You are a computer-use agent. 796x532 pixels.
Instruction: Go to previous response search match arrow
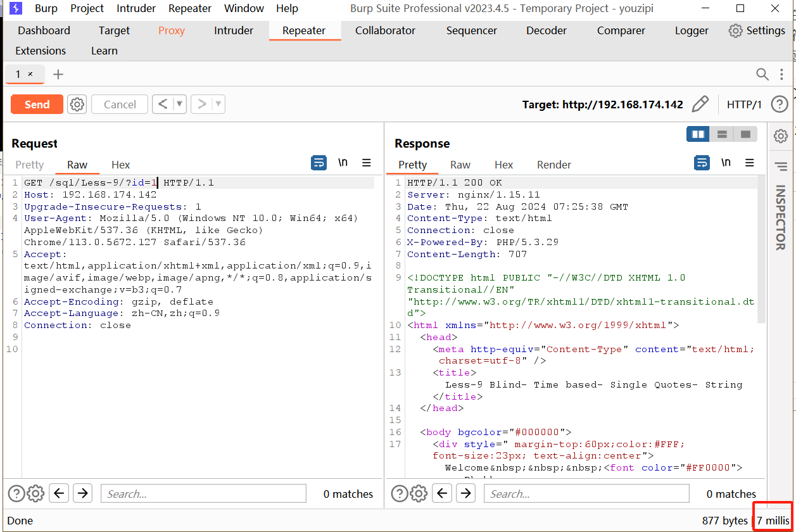[442, 493]
